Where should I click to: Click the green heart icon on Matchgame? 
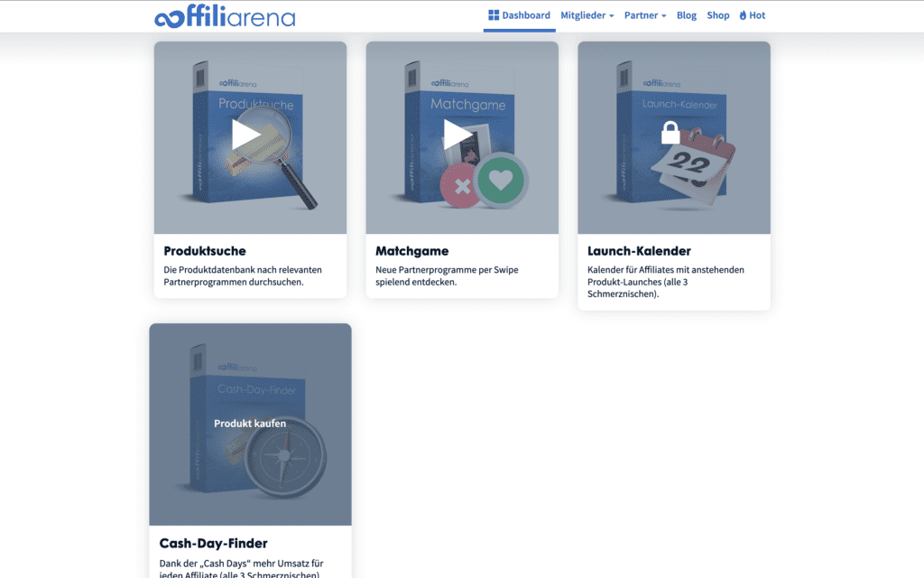pos(500,180)
